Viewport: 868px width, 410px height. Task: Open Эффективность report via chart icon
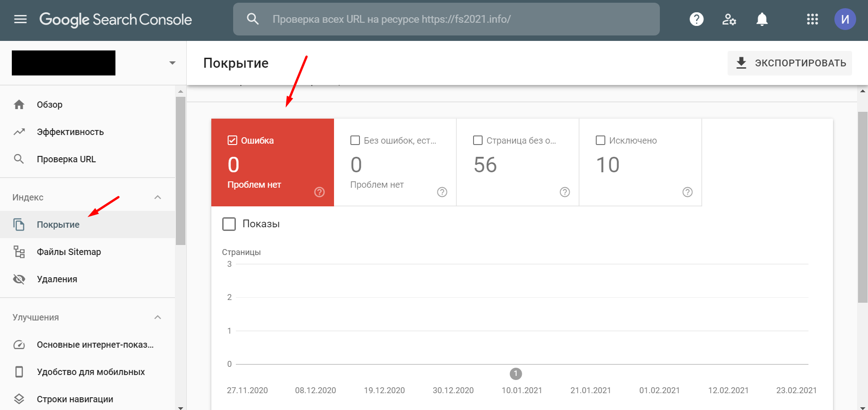tap(19, 131)
